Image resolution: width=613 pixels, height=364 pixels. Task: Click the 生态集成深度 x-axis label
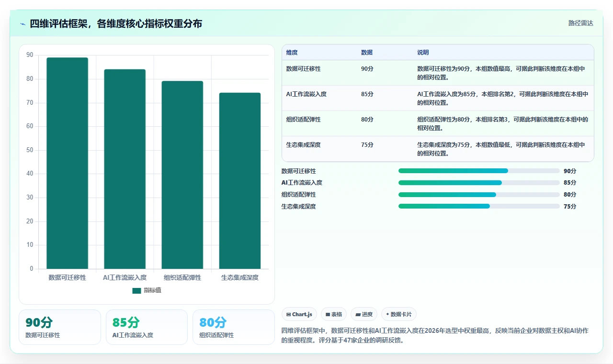click(x=240, y=277)
